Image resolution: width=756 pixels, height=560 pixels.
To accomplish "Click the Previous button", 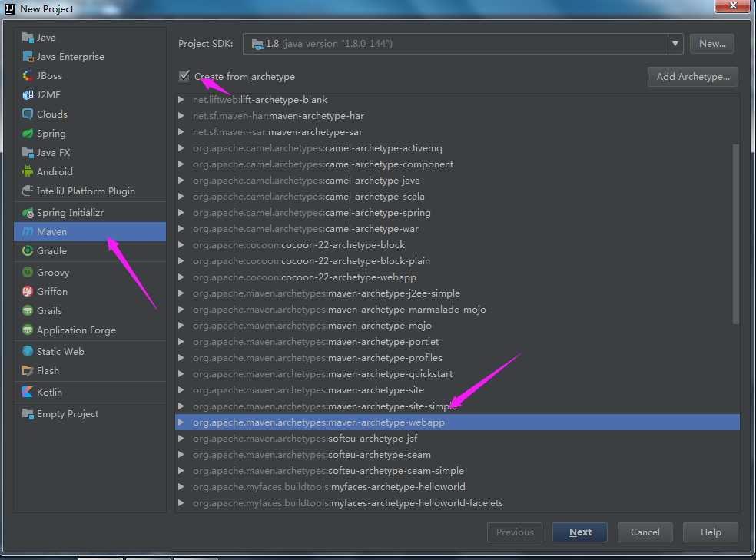I will tap(515, 532).
